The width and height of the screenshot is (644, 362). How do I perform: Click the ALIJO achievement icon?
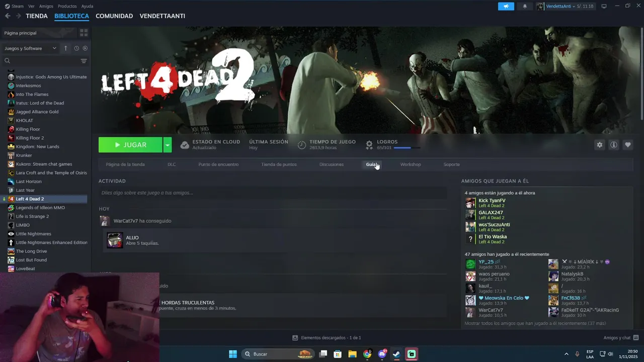pyautogui.click(x=115, y=240)
